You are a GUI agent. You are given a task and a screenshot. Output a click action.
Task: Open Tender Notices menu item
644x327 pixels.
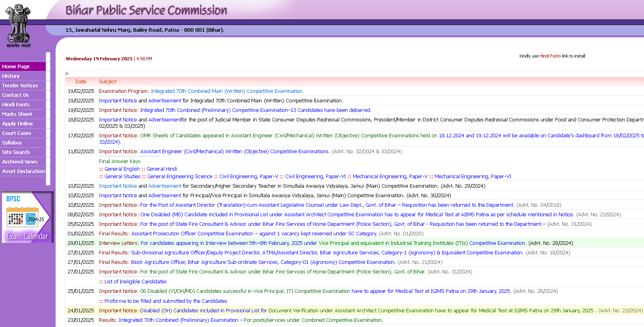[x=20, y=86]
